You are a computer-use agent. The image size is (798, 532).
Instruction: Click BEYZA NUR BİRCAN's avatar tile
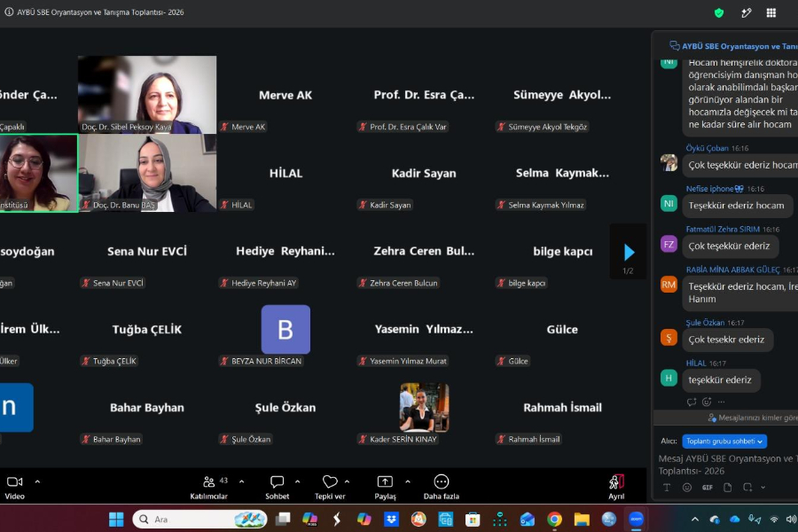286,329
